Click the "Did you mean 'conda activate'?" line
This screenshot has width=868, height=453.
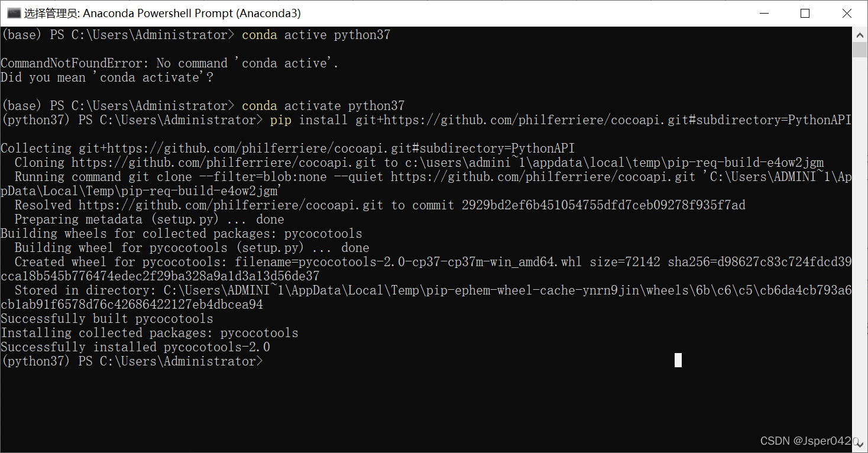[107, 77]
